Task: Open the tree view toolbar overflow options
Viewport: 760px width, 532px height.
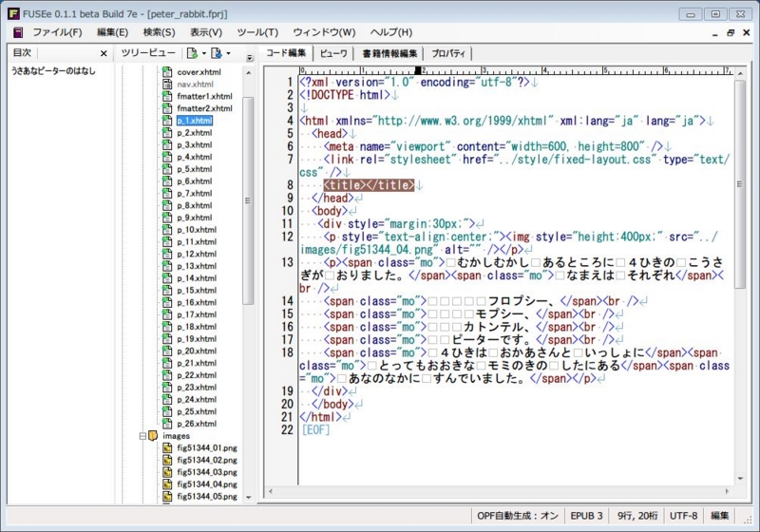Action: coord(250,58)
